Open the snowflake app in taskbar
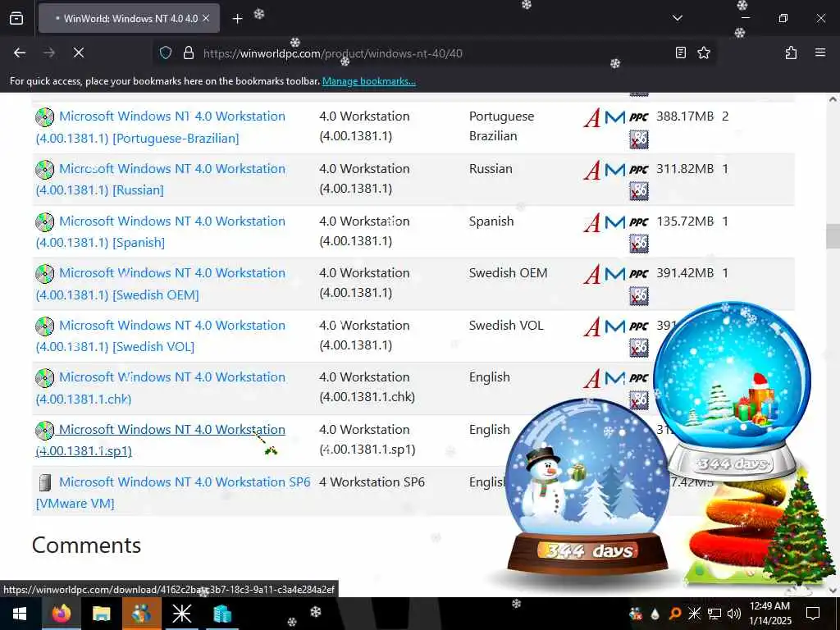 point(181,614)
